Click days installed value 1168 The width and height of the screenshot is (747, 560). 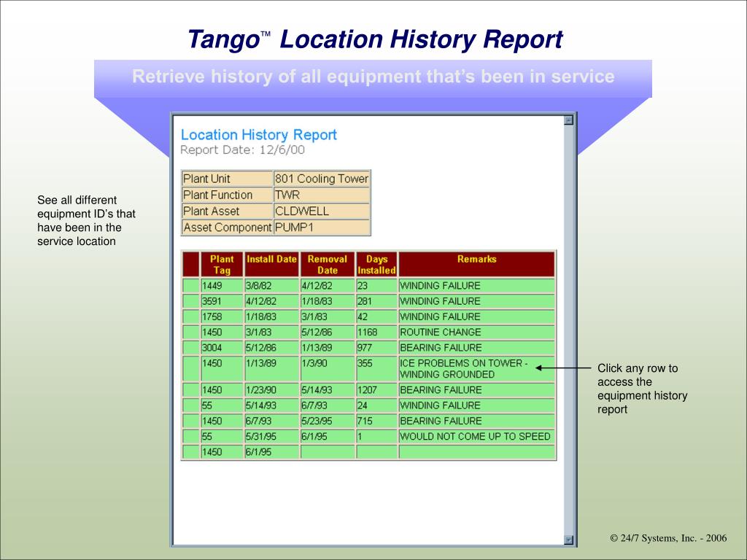(376, 332)
